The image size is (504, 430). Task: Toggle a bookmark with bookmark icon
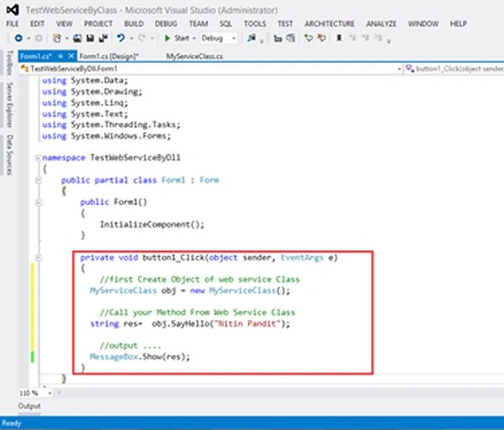[x=339, y=39]
